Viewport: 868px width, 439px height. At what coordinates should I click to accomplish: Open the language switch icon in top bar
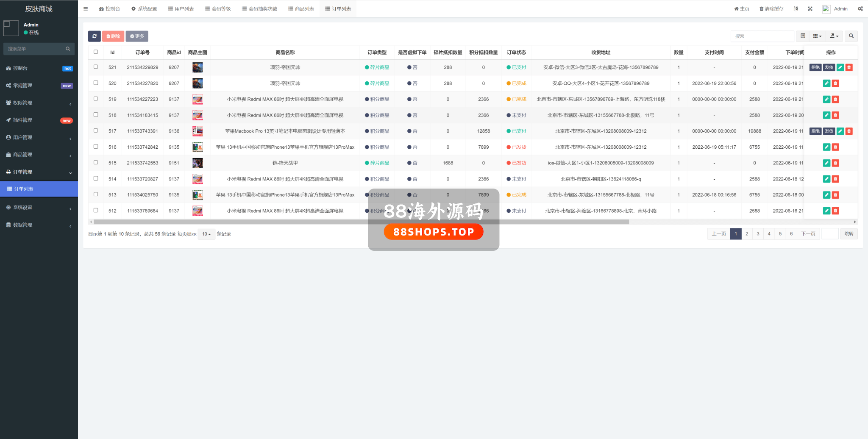pyautogui.click(x=796, y=9)
